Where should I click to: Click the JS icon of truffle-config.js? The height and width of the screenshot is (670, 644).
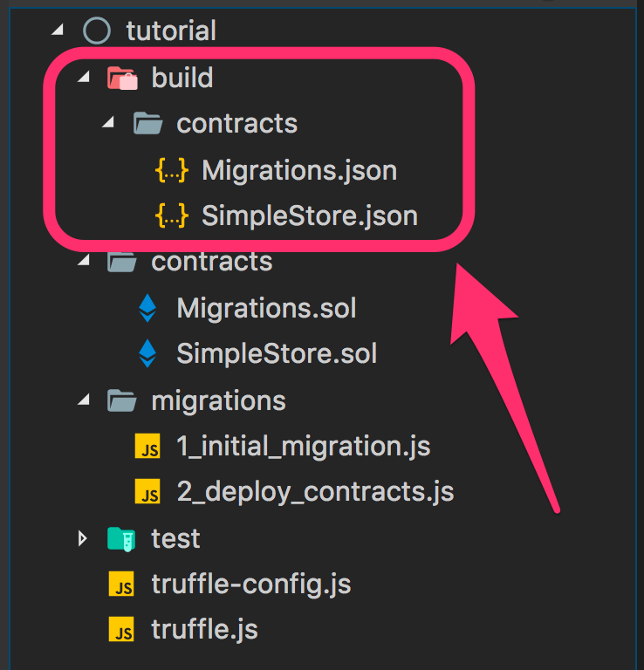122,584
